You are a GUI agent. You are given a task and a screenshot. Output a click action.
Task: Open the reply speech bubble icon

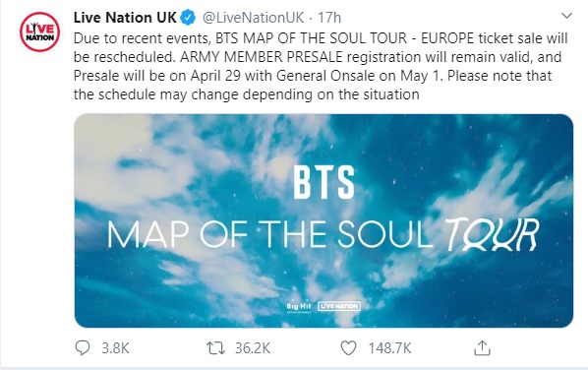(83, 348)
